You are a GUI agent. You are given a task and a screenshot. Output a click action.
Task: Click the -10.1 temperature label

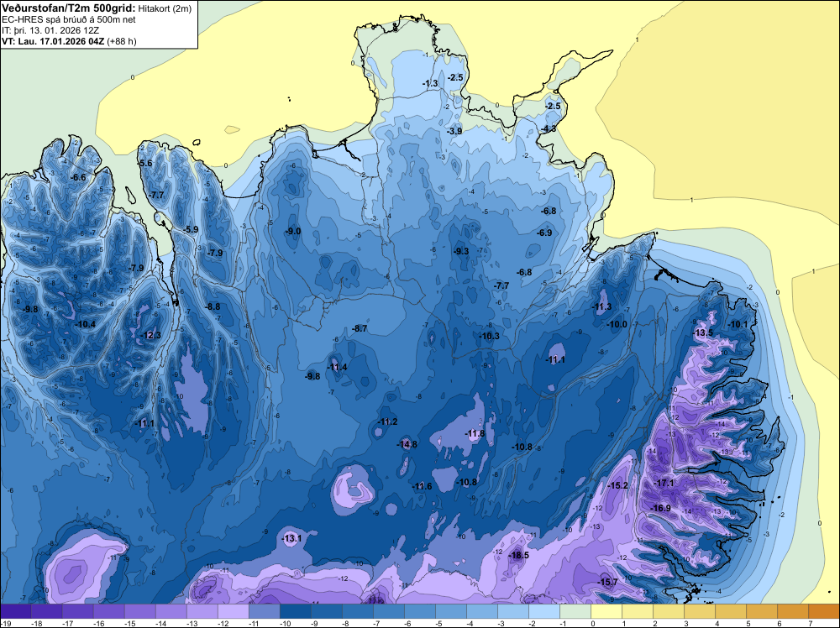738,324
